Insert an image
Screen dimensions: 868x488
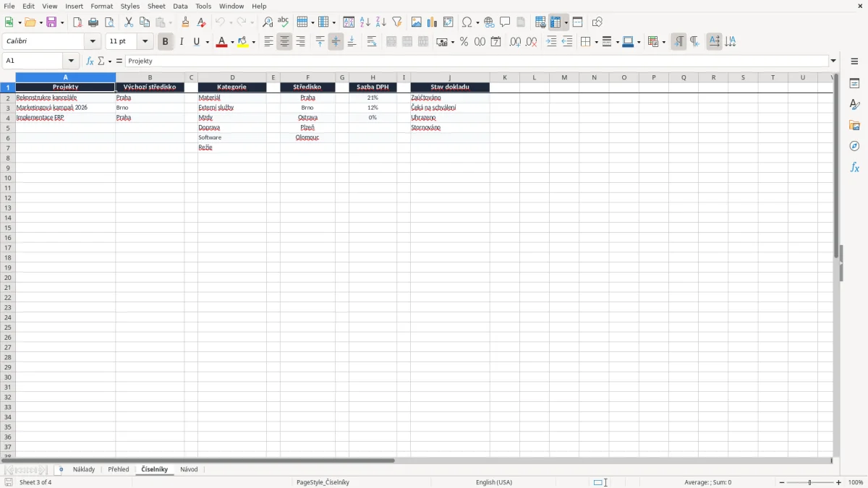(x=417, y=22)
